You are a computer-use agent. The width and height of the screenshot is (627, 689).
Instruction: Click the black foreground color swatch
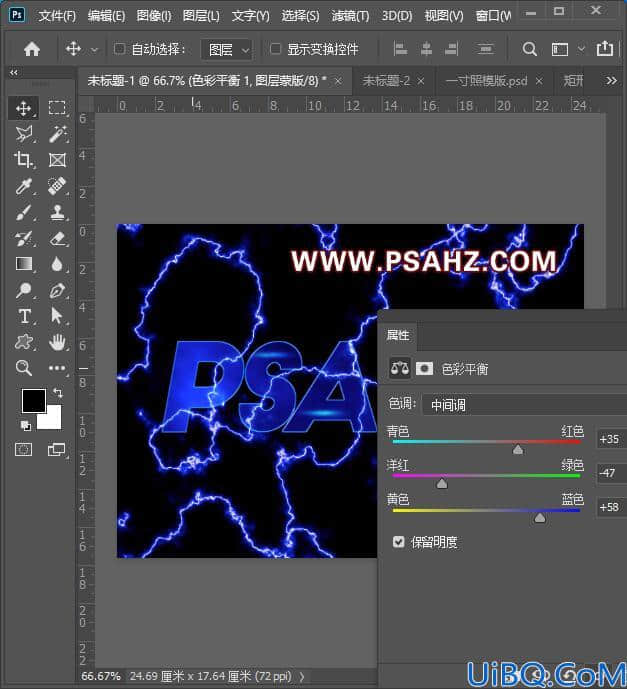point(34,400)
